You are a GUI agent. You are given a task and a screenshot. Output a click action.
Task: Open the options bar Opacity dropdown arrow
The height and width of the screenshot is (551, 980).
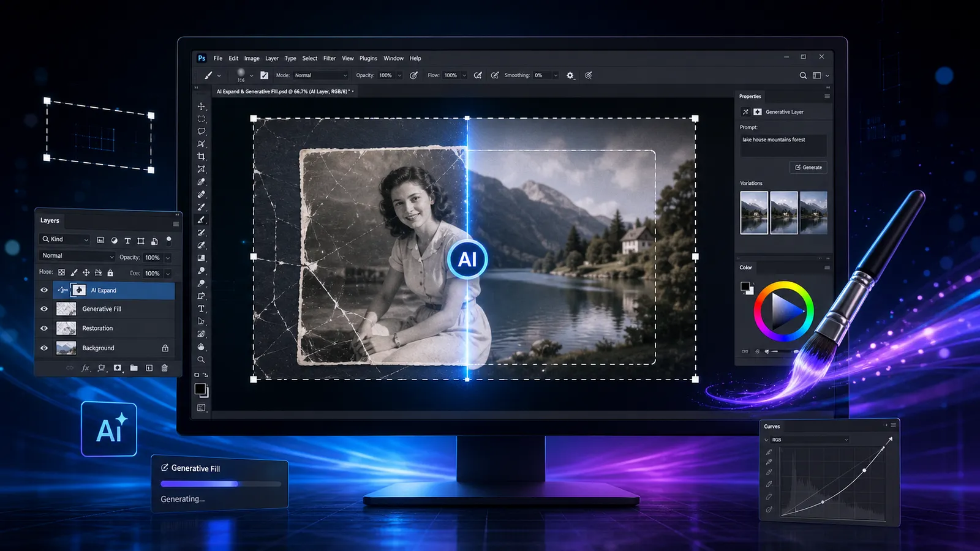pos(400,75)
